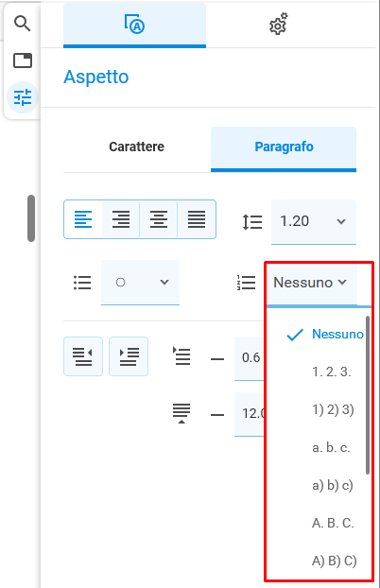This screenshot has width=380, height=588.
Task: Decrease the first line indent value with the minus
Action: pos(217,359)
